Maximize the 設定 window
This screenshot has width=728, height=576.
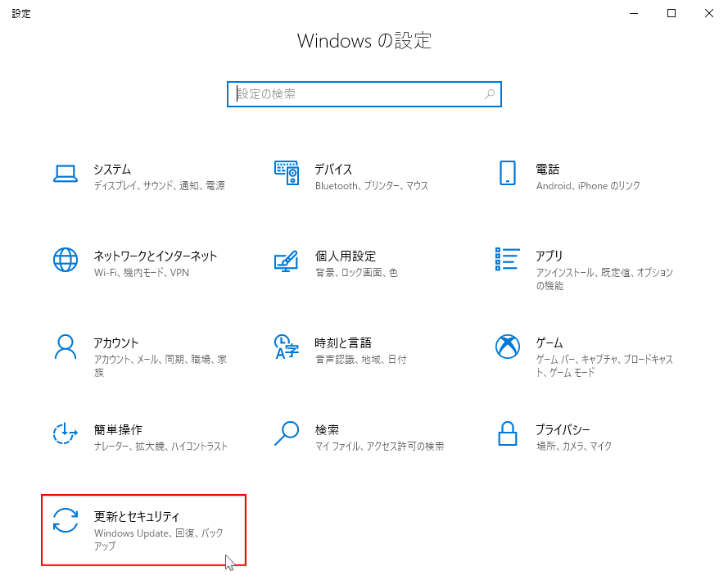pyautogui.click(x=671, y=13)
